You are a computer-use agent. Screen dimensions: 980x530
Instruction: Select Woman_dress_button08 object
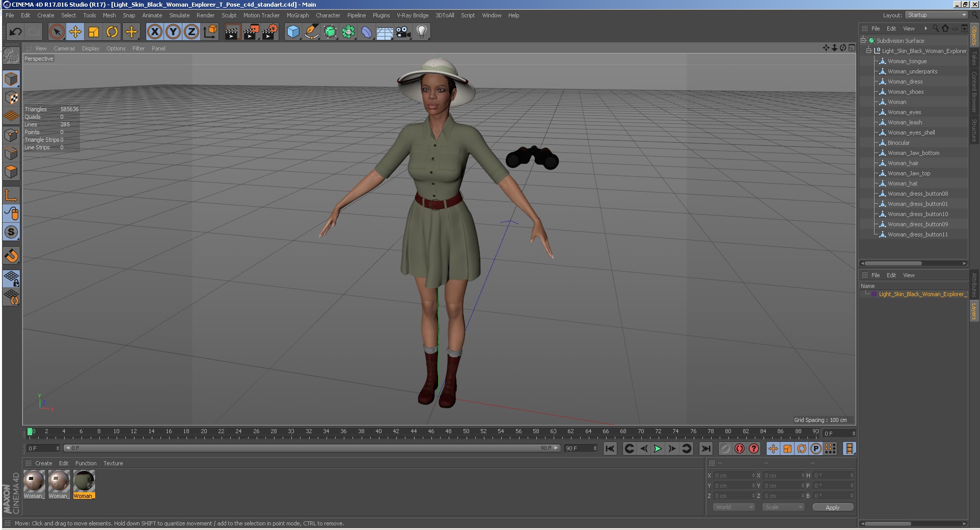point(918,194)
